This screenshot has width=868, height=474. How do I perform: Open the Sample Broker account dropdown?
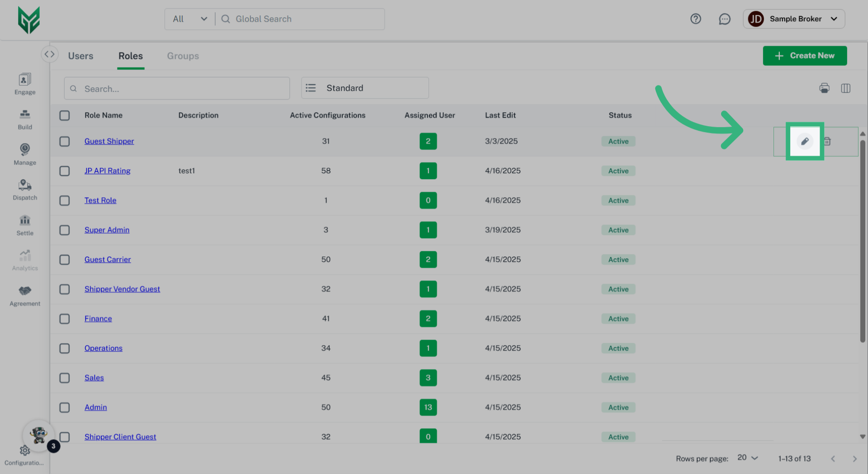click(794, 19)
